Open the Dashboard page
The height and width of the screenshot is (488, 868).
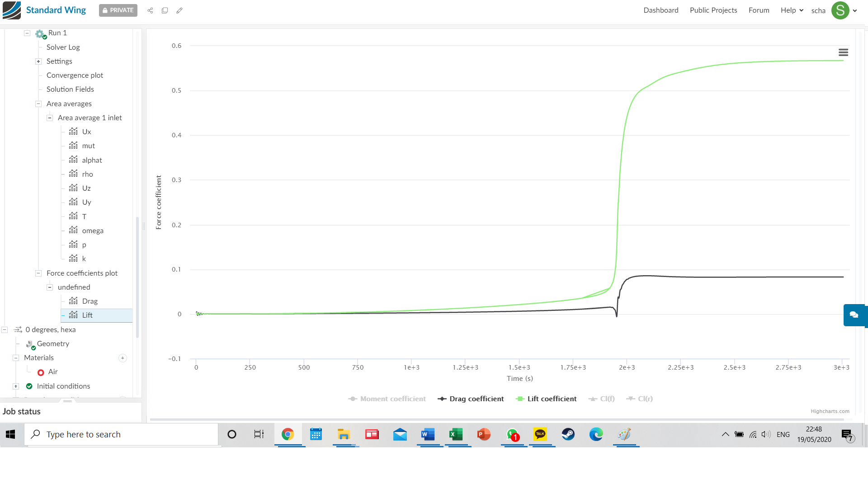[660, 10]
